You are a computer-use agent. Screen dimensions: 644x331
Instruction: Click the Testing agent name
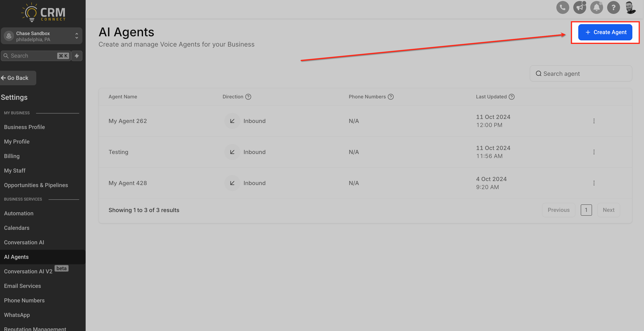[x=118, y=152]
